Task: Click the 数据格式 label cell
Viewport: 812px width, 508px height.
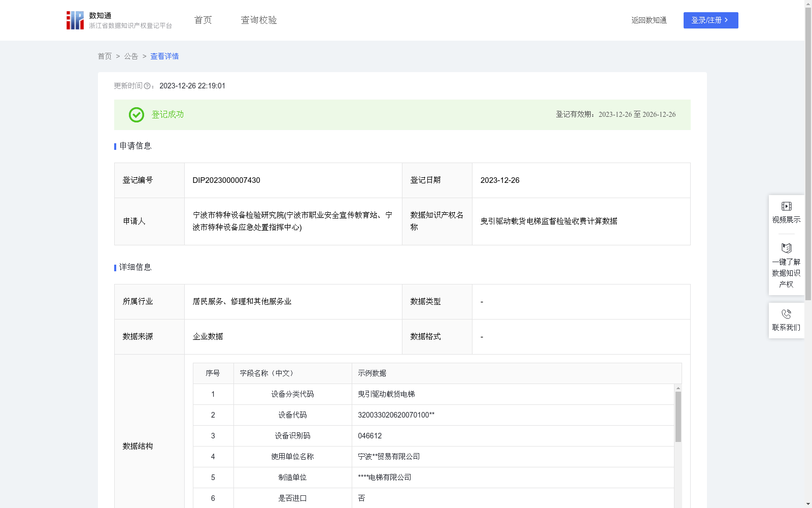Action: 437,337
